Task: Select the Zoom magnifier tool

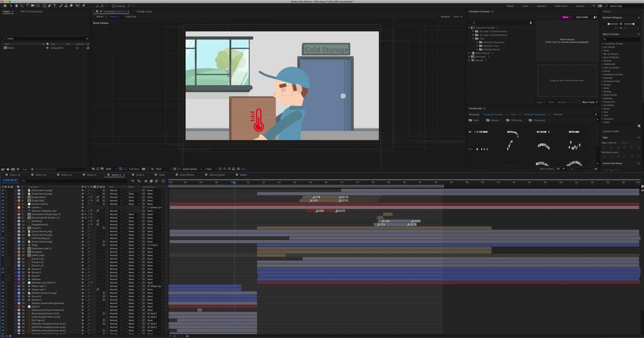Action: 21,6
